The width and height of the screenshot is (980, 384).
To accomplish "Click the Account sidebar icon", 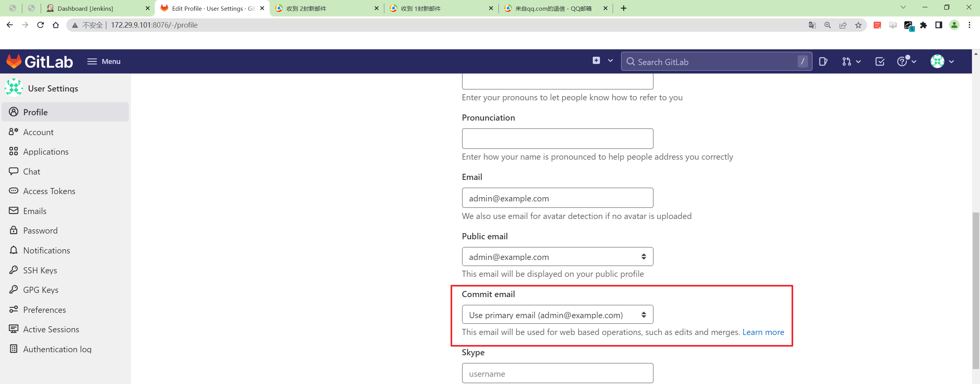I will pos(13,132).
